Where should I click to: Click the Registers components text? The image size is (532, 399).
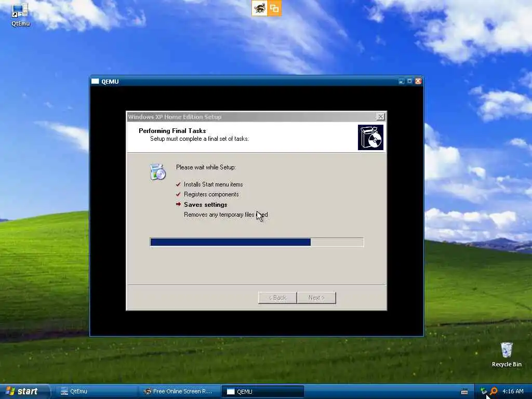[x=211, y=194]
